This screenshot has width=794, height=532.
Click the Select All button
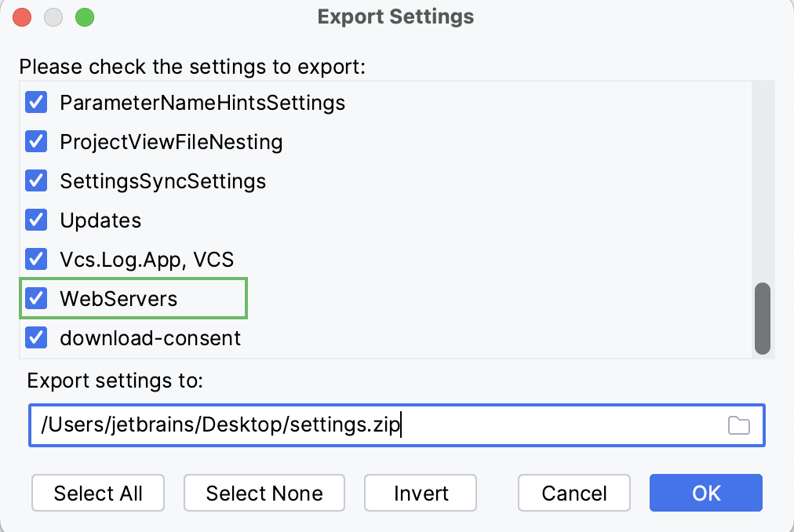(x=98, y=493)
